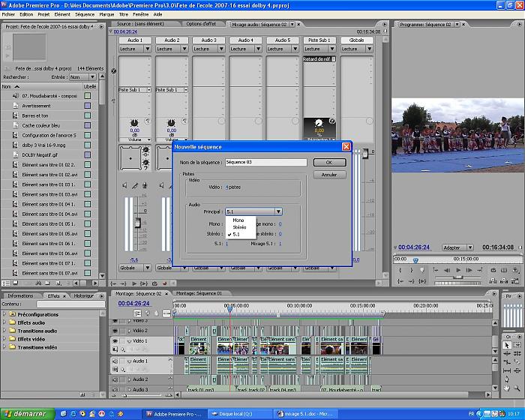Mute speaker toggle of Audio 2 track
This screenshot has height=420, width=525.
click(x=115, y=379)
